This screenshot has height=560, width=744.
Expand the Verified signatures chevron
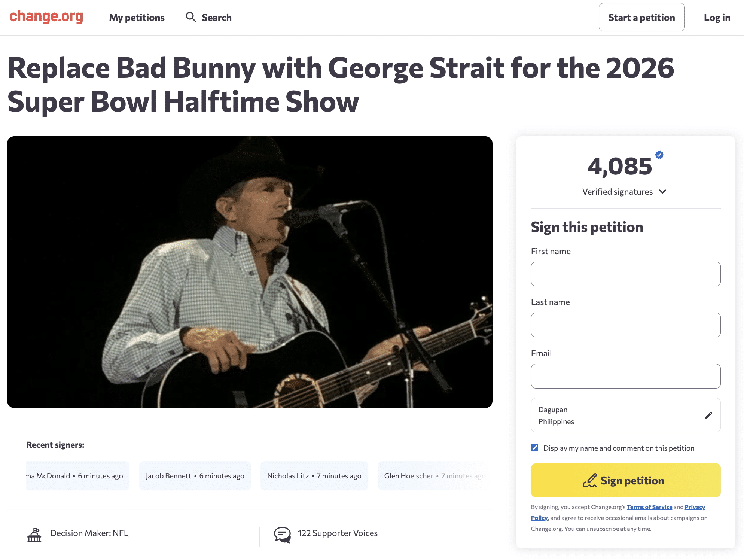coord(662,192)
